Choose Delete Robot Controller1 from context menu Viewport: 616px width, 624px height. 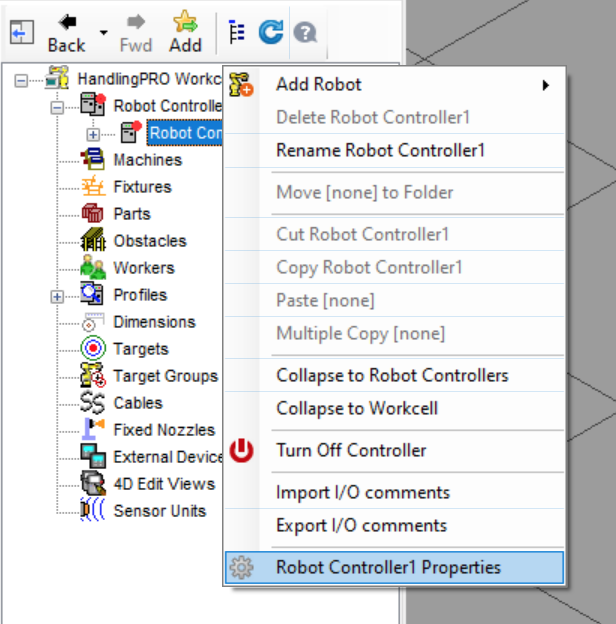394,117
